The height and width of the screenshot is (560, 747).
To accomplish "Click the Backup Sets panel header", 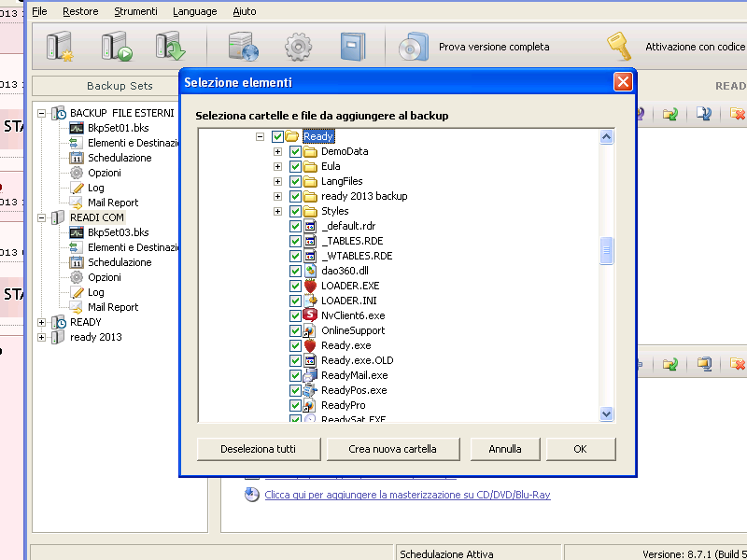I will coord(120,86).
